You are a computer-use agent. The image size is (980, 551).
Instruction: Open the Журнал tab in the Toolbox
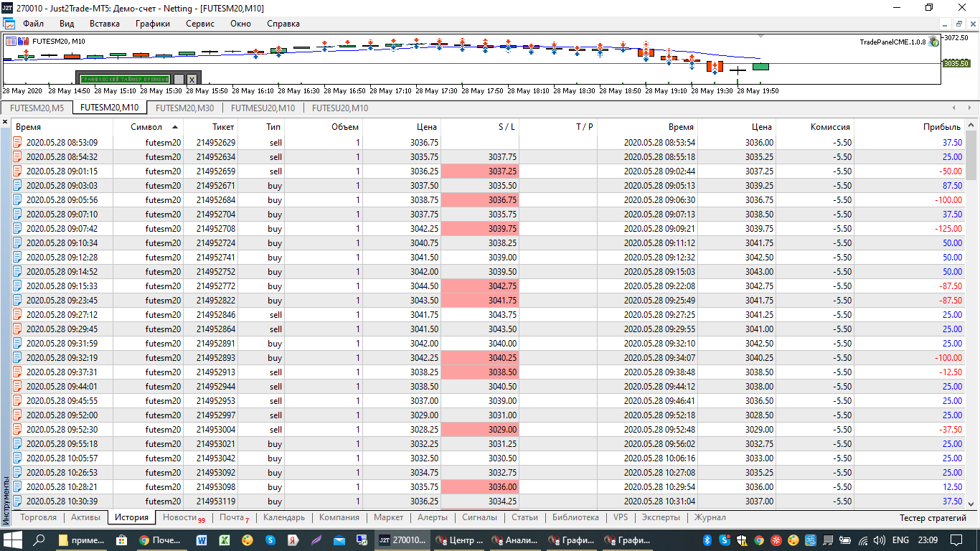pyautogui.click(x=710, y=517)
